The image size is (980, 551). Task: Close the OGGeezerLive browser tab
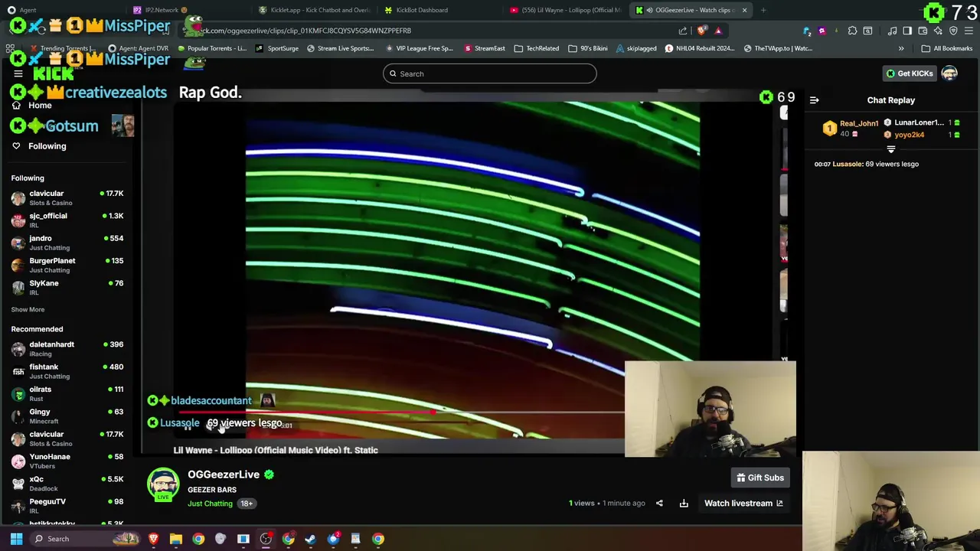(744, 10)
